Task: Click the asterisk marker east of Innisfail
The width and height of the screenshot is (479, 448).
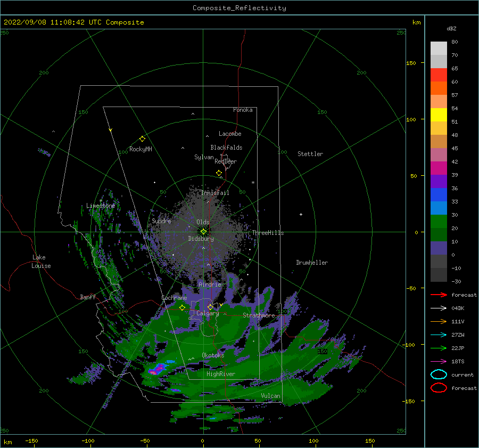Action: 253,183
